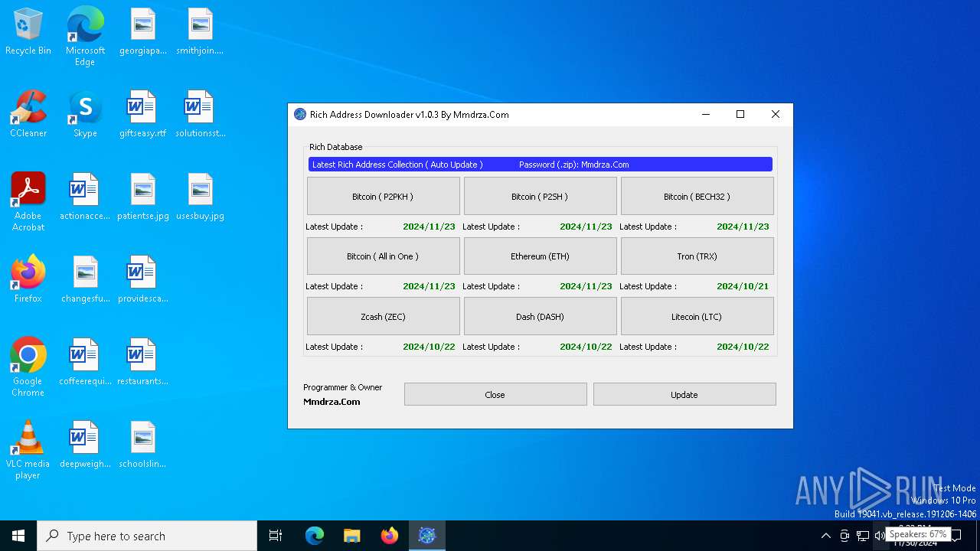Open Firefox desktop shortcut
This screenshot has width=980, height=551.
[x=28, y=280]
